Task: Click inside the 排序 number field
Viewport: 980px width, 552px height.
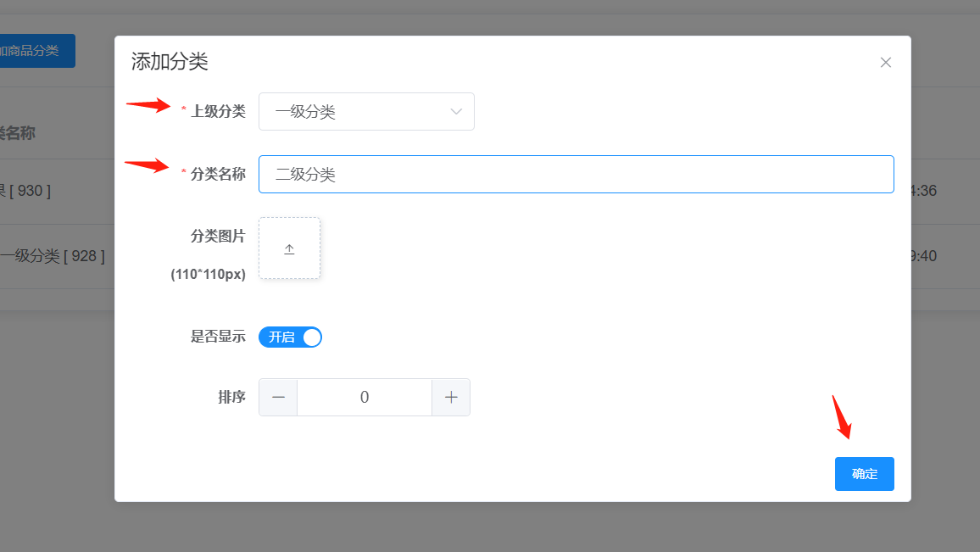Action: click(x=365, y=397)
